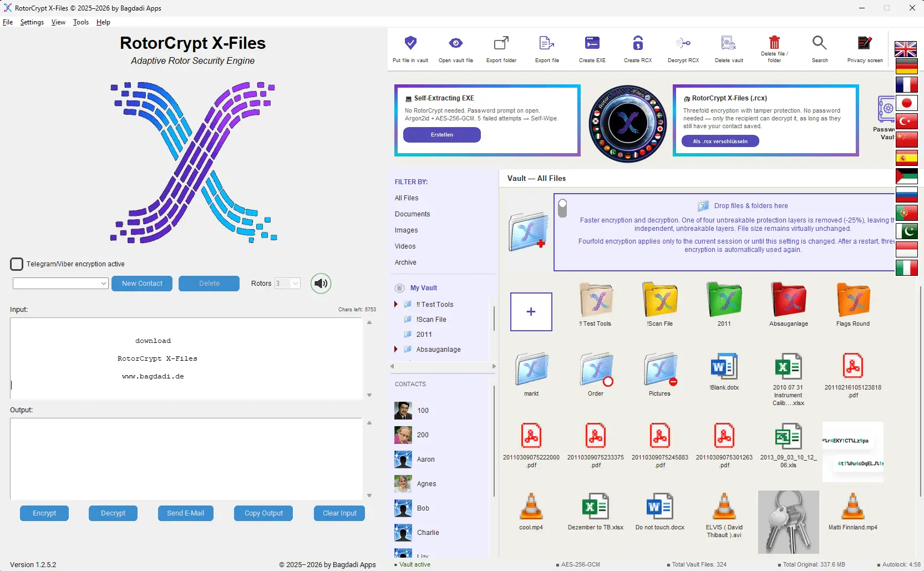Click input box scroll up arrow
Viewport: 924px width, 571px height.
(x=369, y=322)
